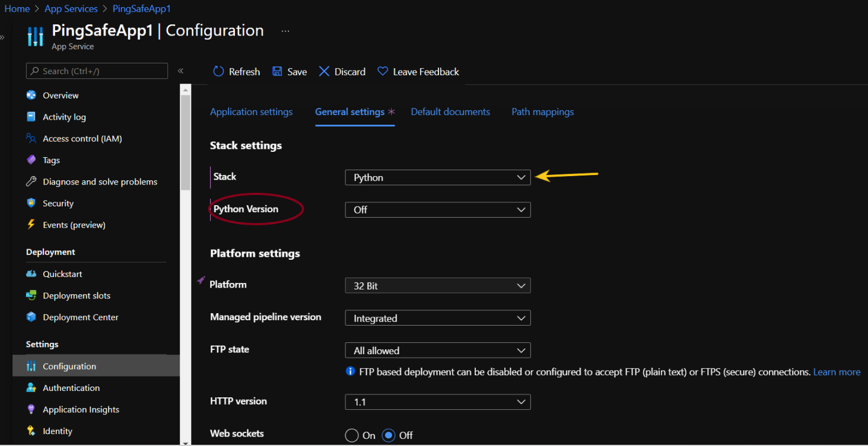
Task: Open Access control (IAM) from sidebar
Action: [x=82, y=139]
